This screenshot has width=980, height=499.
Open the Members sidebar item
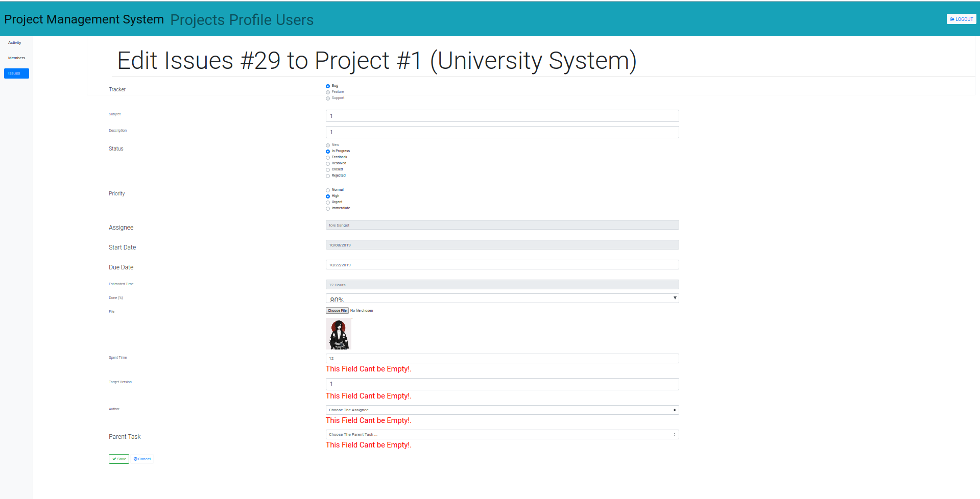(16, 58)
